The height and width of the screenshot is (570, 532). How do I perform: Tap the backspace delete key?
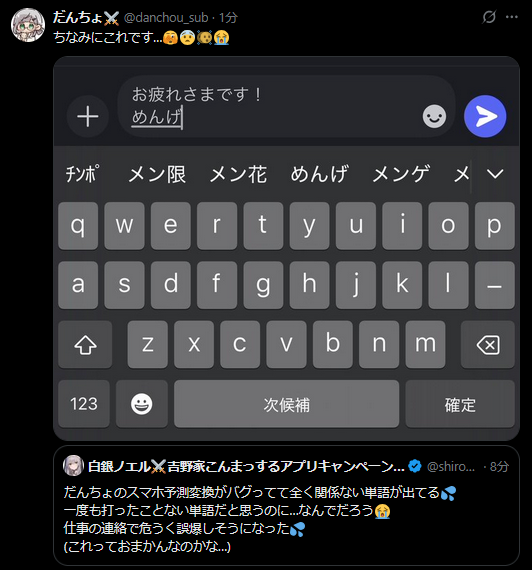pyautogui.click(x=488, y=345)
